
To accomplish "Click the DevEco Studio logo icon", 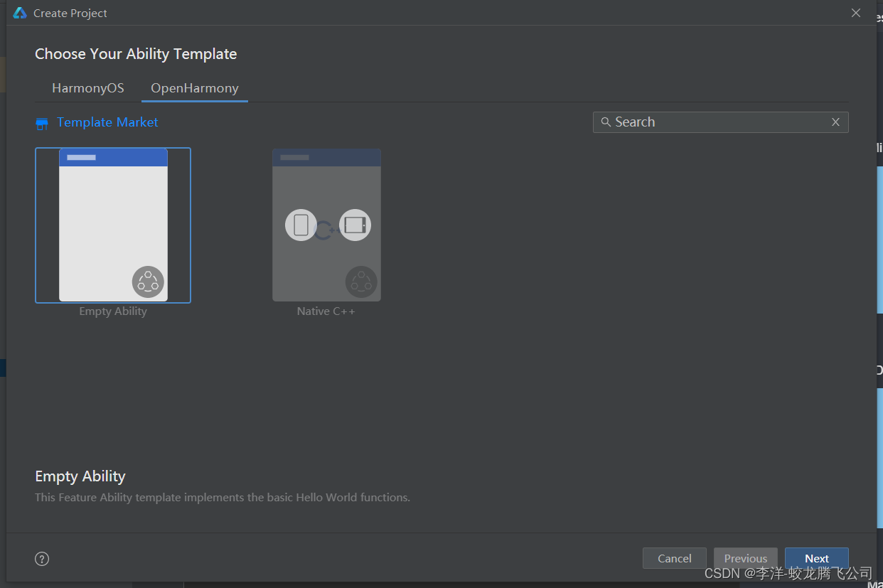I will pyautogui.click(x=20, y=13).
